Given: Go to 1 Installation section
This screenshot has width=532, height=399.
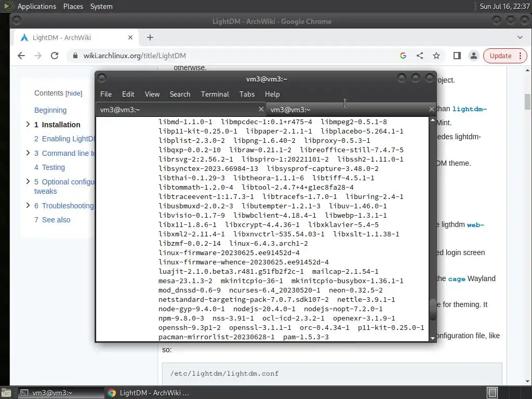Looking at the screenshot, I should tap(57, 125).
